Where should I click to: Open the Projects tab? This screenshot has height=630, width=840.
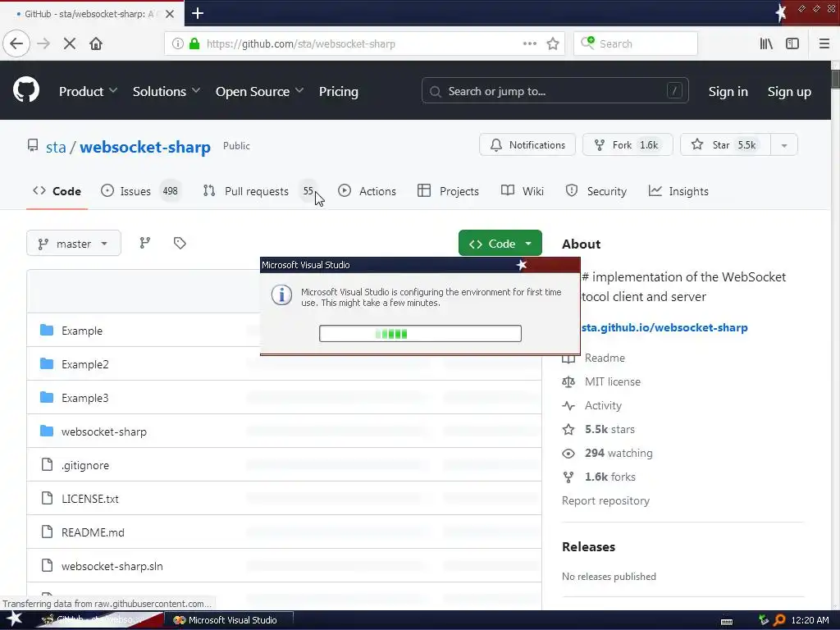coord(448,191)
